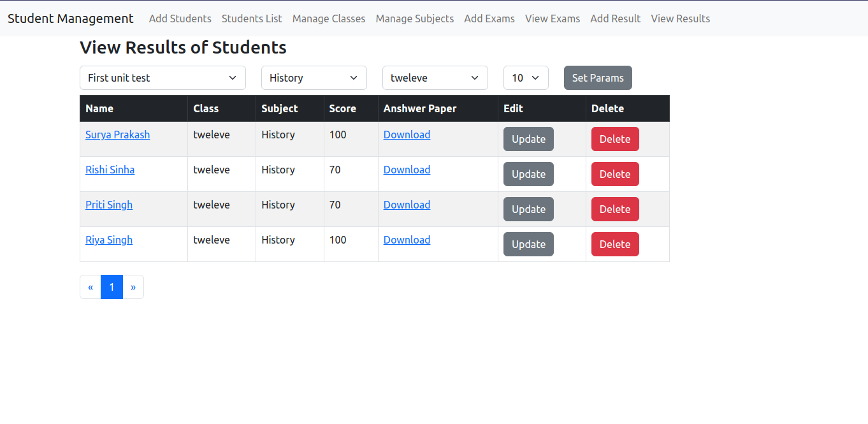
Task: Open the subject dropdown showing History
Action: click(x=314, y=77)
